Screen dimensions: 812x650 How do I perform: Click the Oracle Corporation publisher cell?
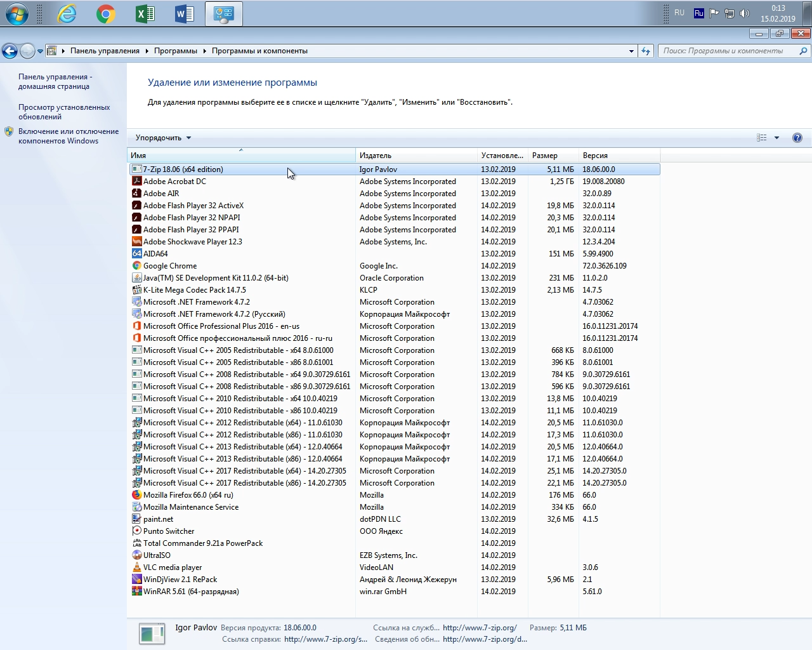391,278
